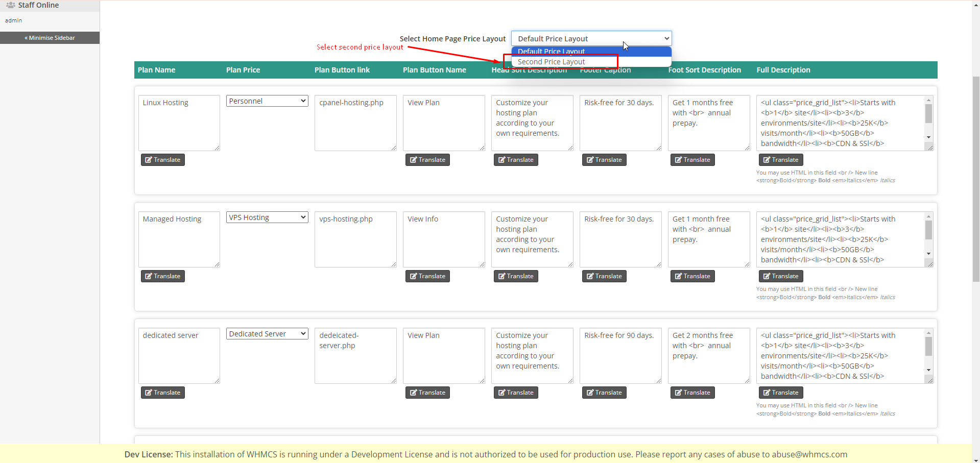Click Translate under Managed Hosting name

pos(162,276)
